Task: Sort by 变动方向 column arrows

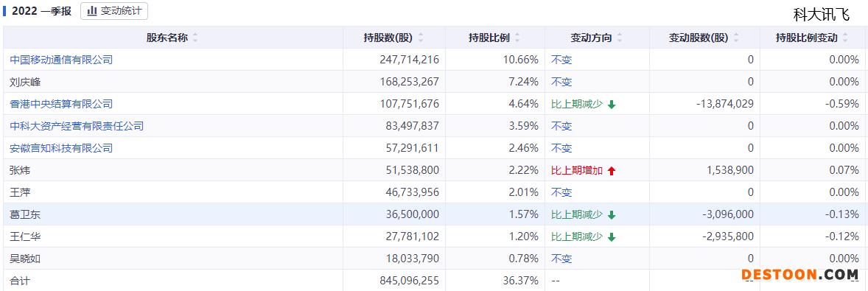Action: [620, 38]
